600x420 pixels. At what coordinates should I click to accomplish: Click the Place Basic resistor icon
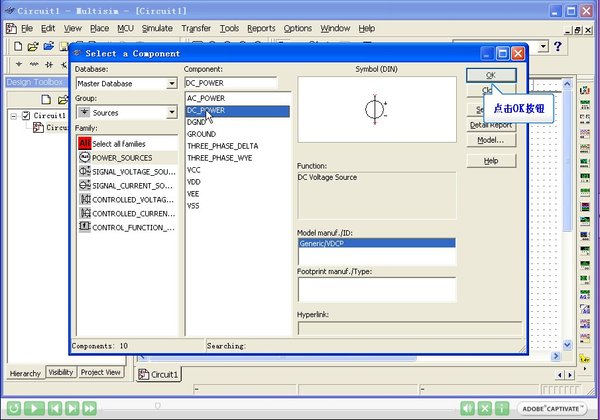[x=34, y=64]
